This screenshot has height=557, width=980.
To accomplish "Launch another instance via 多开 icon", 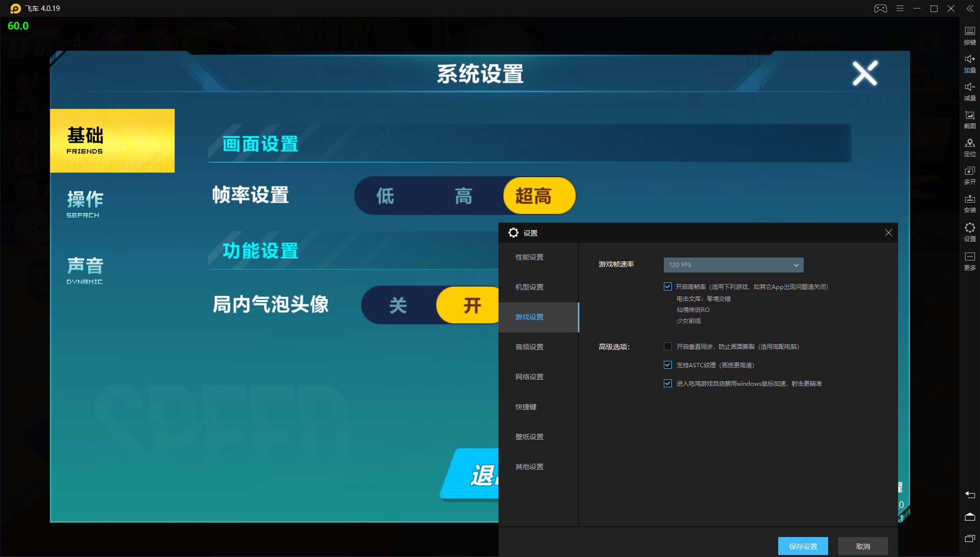I will coord(971,175).
